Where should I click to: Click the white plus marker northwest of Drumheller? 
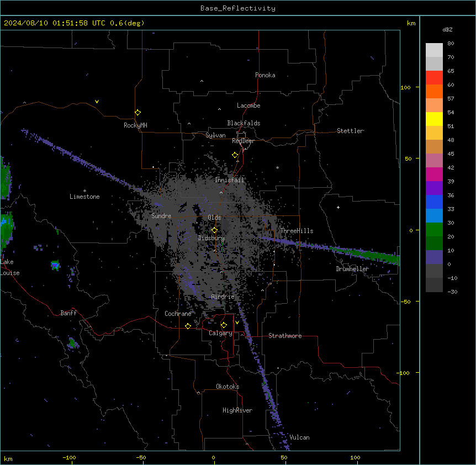coord(338,207)
